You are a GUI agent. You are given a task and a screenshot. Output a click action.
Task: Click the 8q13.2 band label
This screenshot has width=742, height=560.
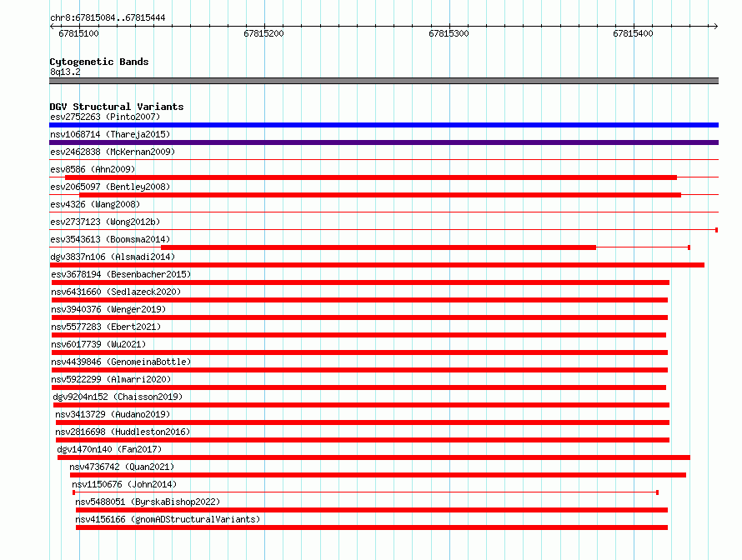[x=65, y=72]
